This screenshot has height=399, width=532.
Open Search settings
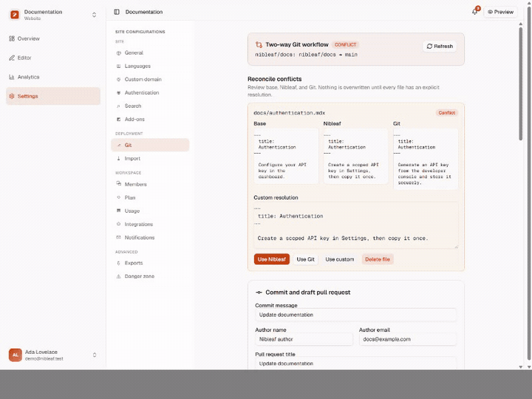[x=150, y=106]
